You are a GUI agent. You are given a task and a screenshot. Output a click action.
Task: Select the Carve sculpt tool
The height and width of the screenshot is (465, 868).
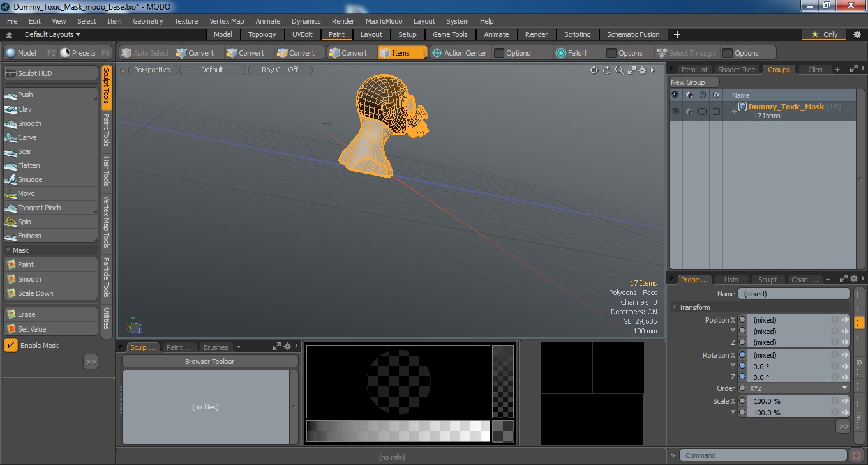point(50,137)
